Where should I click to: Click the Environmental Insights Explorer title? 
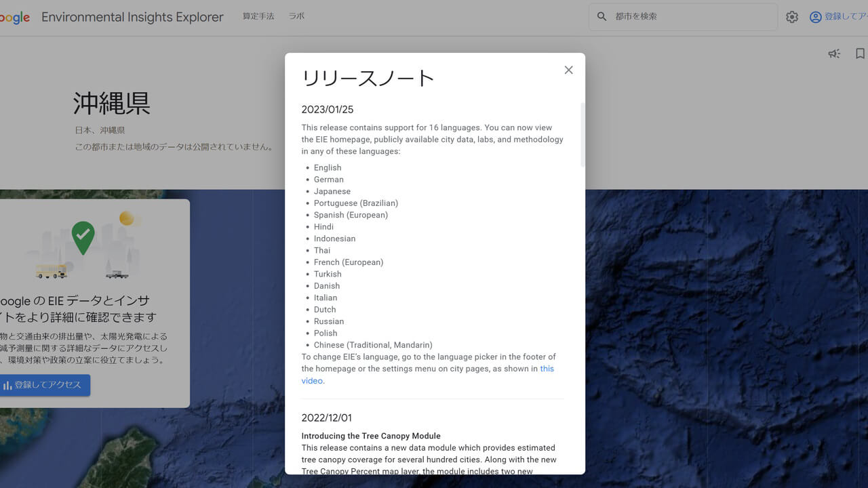pos(132,17)
